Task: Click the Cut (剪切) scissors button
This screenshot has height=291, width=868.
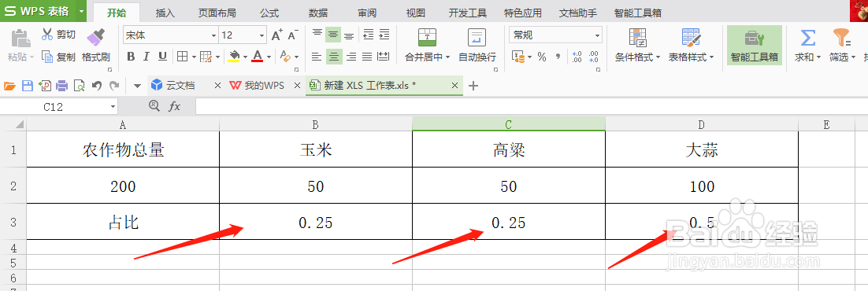Action: 58,35
